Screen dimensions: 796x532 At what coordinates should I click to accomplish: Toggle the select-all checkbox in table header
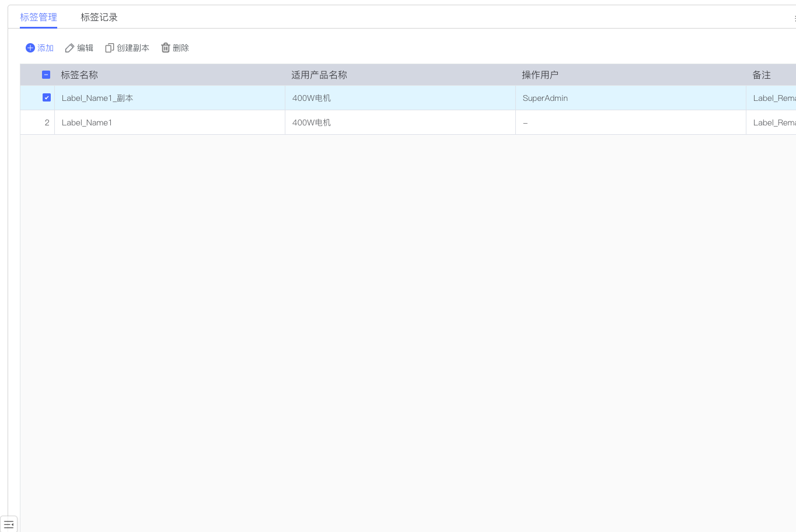pyautogui.click(x=46, y=75)
